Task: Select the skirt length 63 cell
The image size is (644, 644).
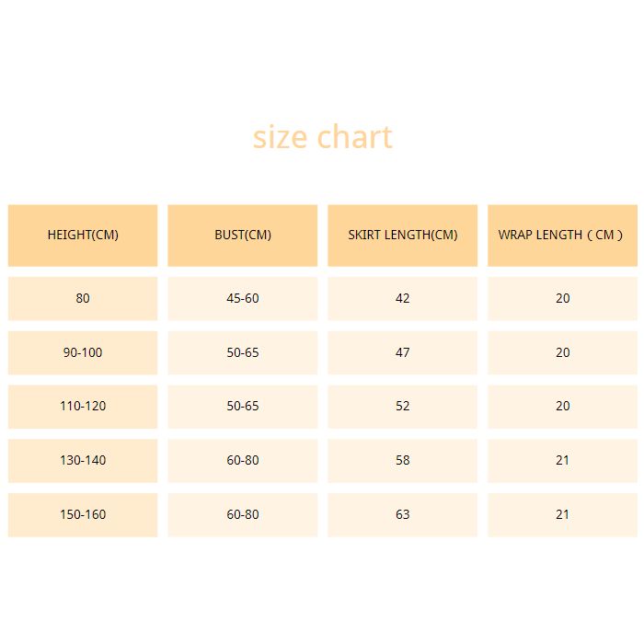Action: 403,515
